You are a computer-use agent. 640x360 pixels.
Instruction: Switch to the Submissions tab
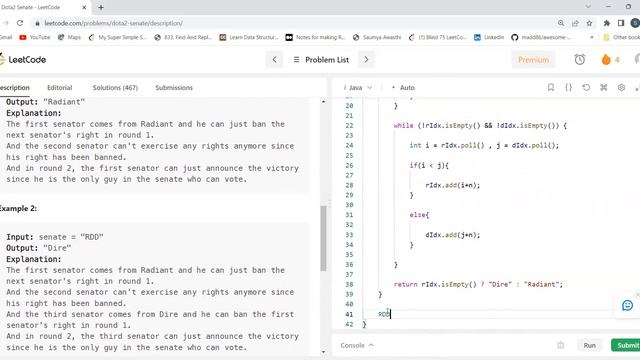tap(174, 88)
